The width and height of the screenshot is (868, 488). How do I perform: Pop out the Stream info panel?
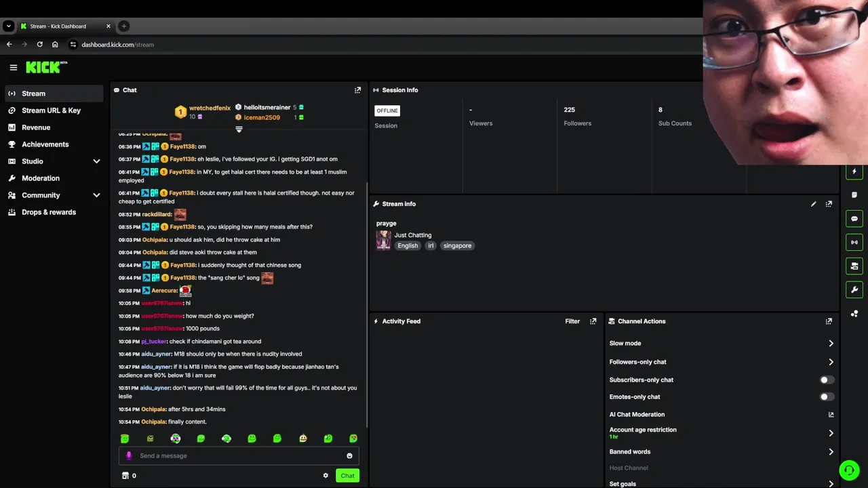coord(829,204)
